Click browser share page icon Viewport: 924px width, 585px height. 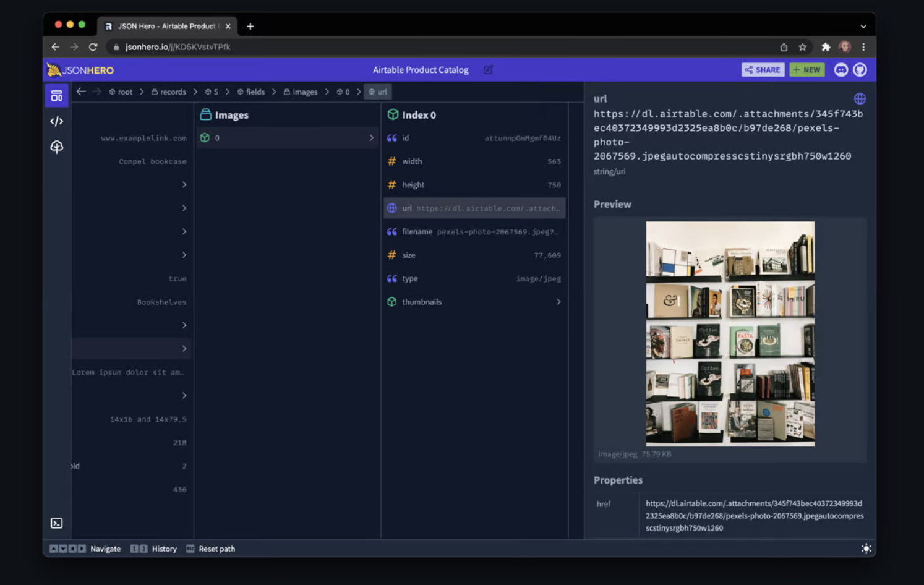(x=784, y=47)
